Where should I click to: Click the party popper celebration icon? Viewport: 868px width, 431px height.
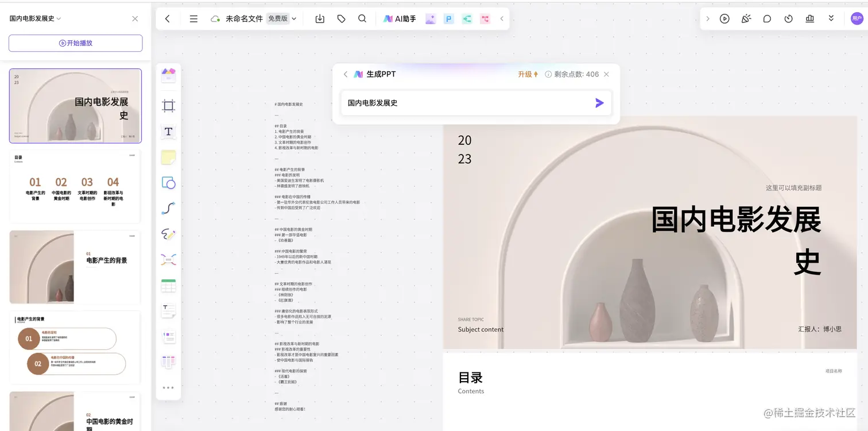tap(746, 18)
